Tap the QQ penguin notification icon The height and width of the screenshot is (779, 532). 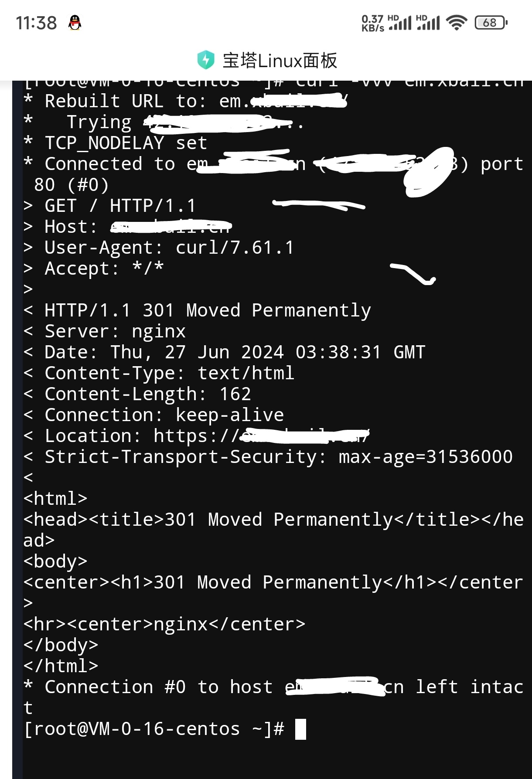[x=75, y=23]
